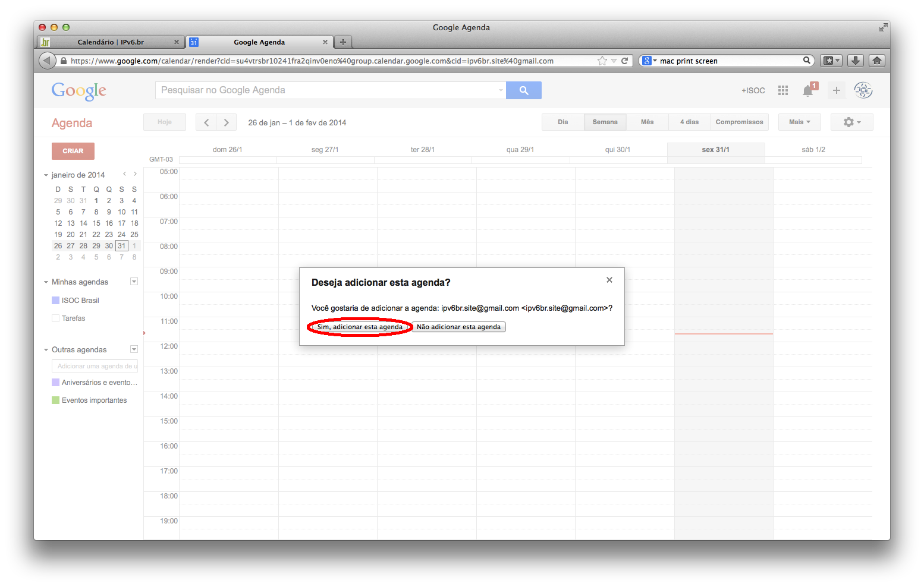Show previous month in mini calendar

[124, 174]
